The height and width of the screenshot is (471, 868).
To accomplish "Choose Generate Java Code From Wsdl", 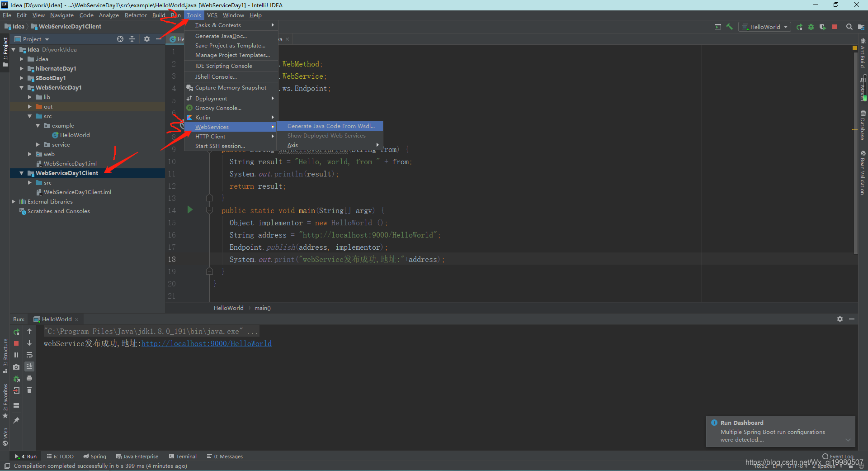I will click(331, 126).
